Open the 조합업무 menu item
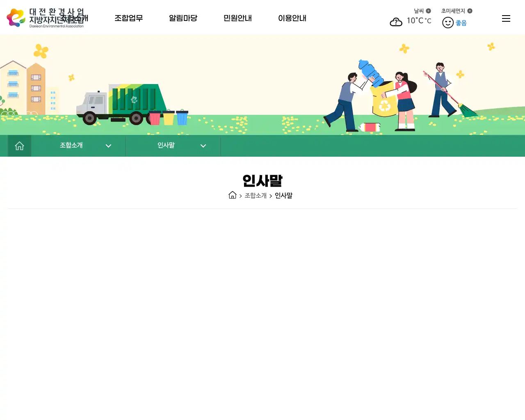 [128, 18]
